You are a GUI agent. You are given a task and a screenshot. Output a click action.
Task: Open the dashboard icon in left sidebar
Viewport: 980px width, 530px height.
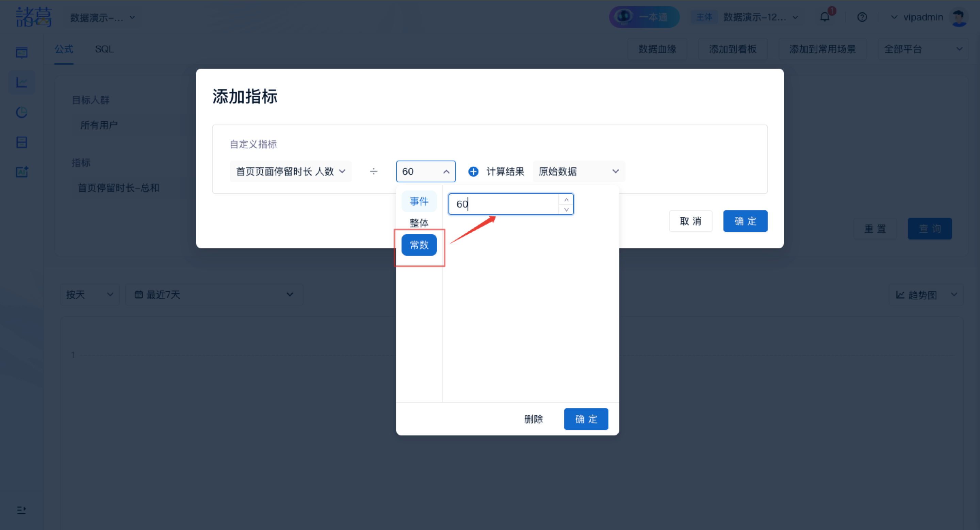coord(22,52)
